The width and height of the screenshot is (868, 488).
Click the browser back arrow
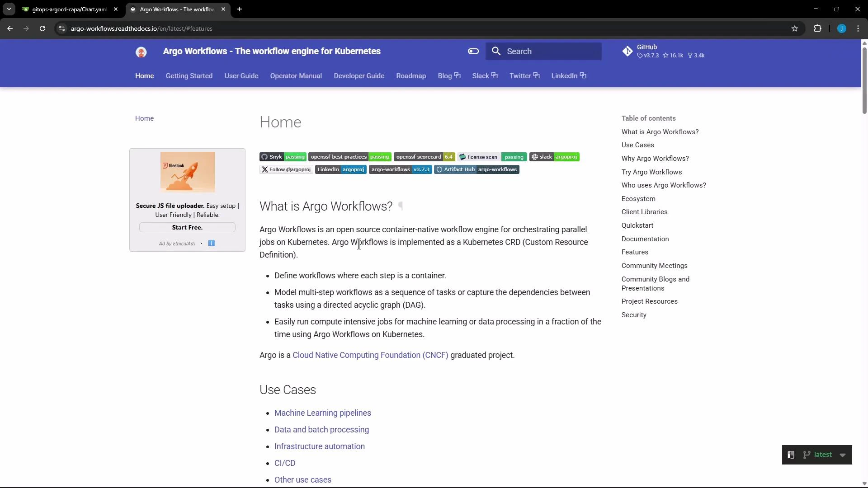tap(10, 28)
